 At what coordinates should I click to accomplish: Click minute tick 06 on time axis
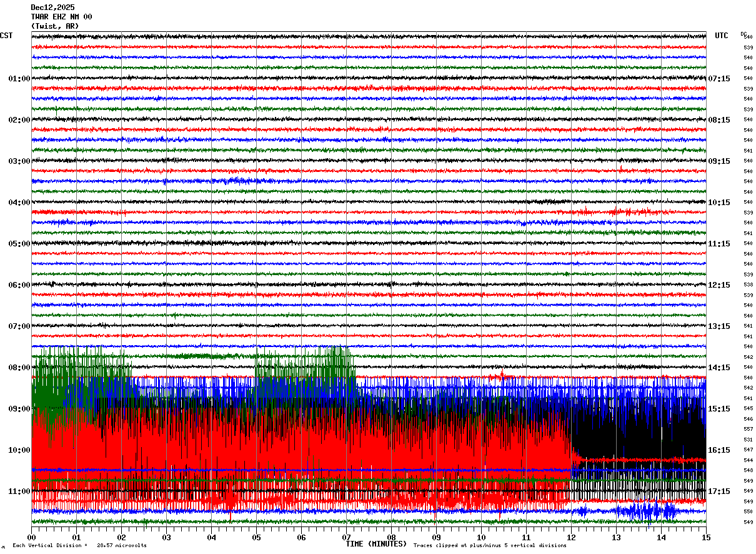point(301,537)
